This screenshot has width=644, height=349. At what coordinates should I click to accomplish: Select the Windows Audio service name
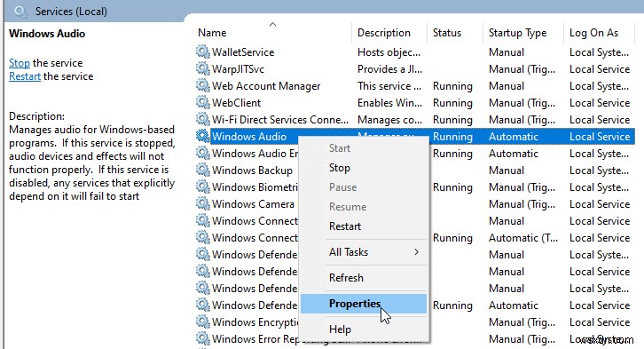249,137
